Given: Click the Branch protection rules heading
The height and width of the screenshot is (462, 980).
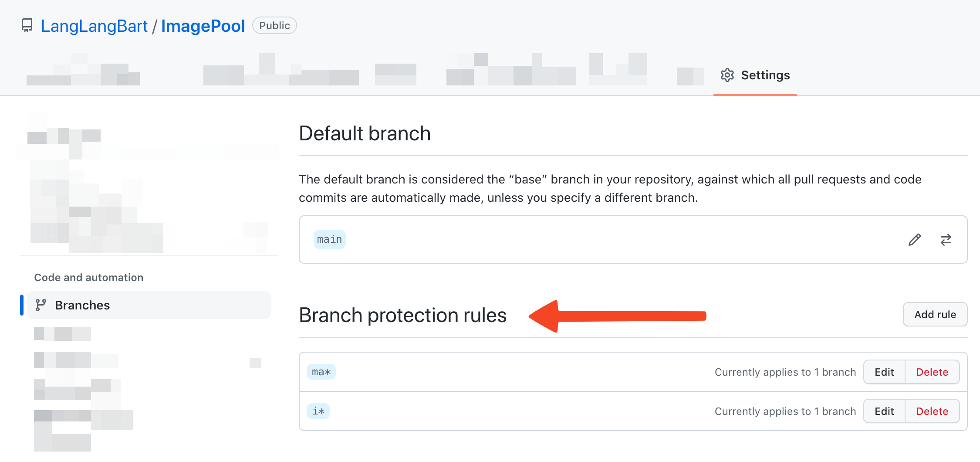Looking at the screenshot, I should pyautogui.click(x=402, y=315).
